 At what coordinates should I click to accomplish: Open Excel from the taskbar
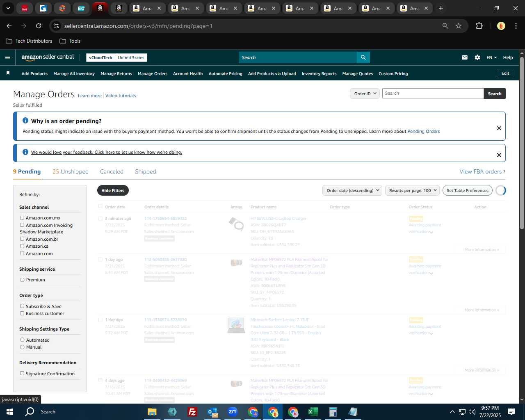pos(313,412)
